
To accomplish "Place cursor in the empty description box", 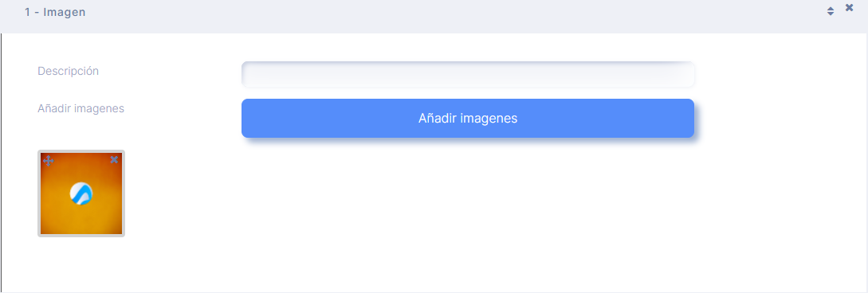I will (x=468, y=74).
